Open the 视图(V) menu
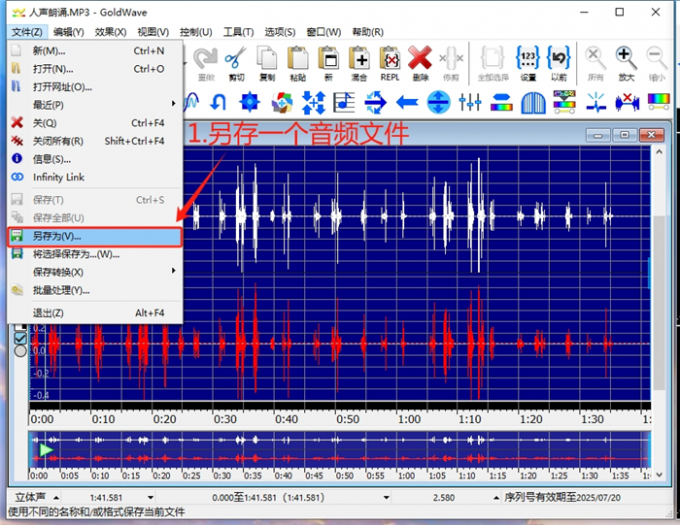 point(153,32)
